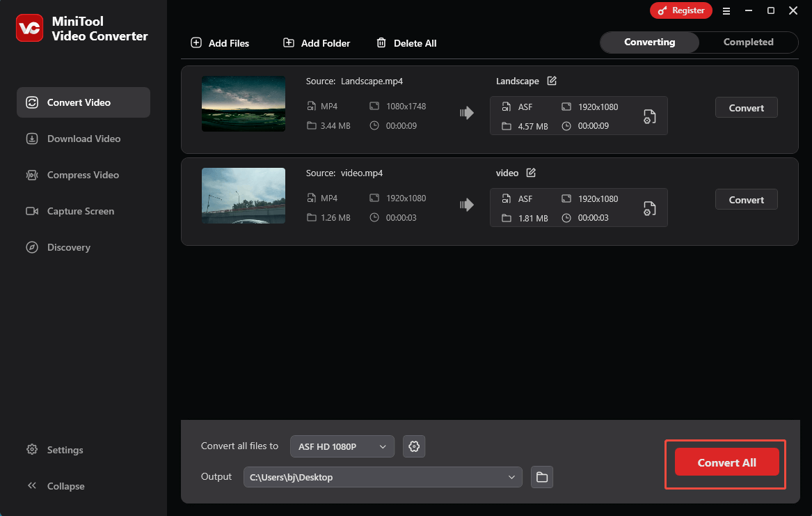812x516 pixels.
Task: Open the hamburger menu
Action: point(726,11)
